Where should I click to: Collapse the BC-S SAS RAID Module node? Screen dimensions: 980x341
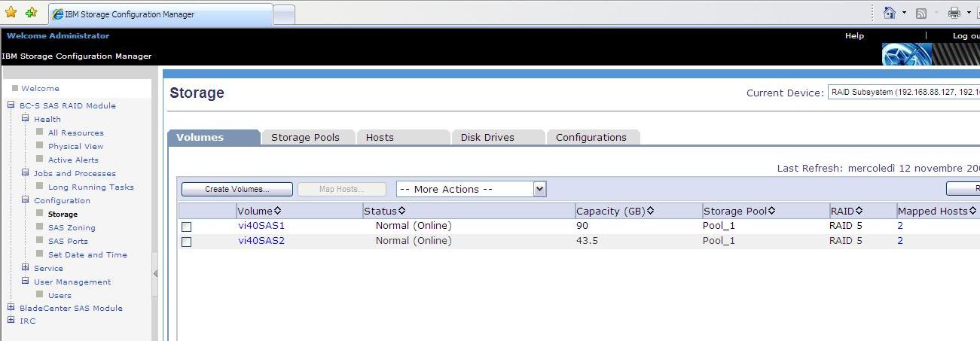(x=11, y=105)
